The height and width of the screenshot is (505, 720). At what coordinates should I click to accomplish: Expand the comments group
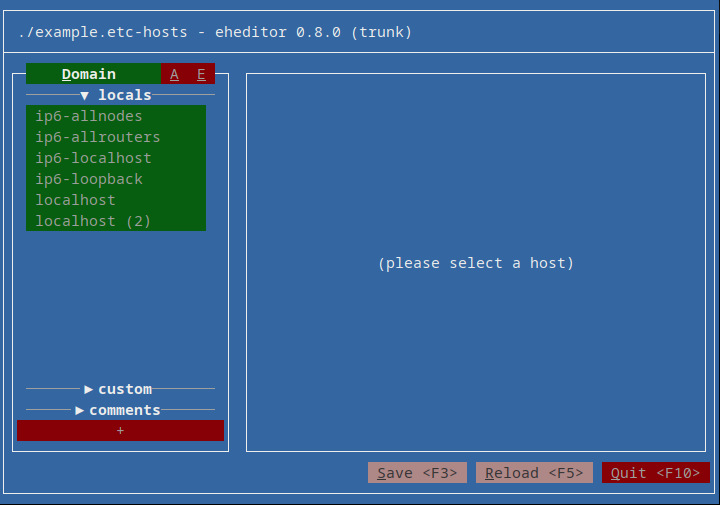[118, 410]
